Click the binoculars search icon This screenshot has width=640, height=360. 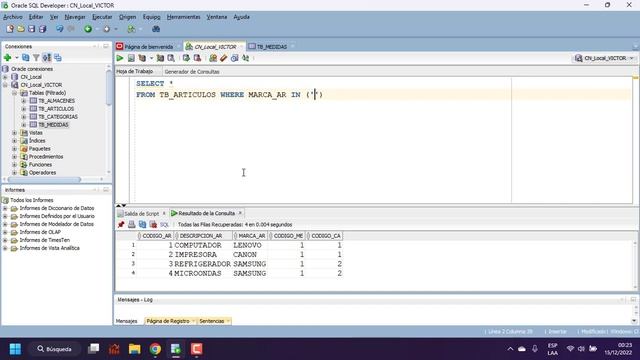coord(156,29)
